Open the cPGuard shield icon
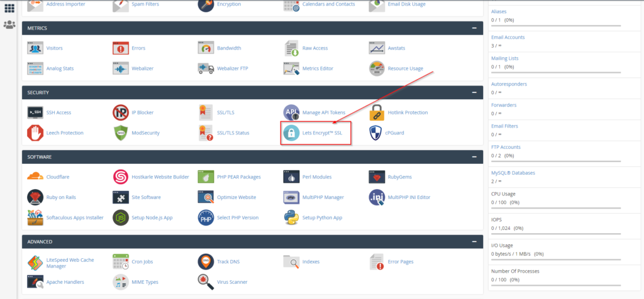644x299 pixels. click(x=377, y=133)
